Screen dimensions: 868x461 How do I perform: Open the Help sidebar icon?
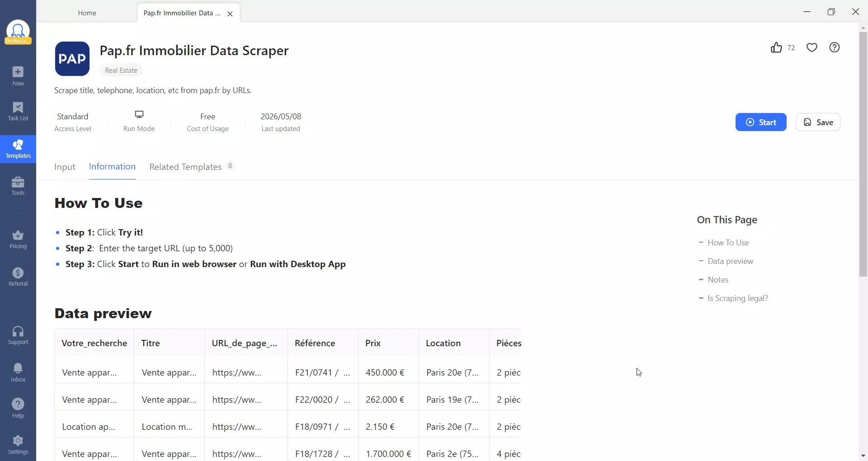point(18,409)
